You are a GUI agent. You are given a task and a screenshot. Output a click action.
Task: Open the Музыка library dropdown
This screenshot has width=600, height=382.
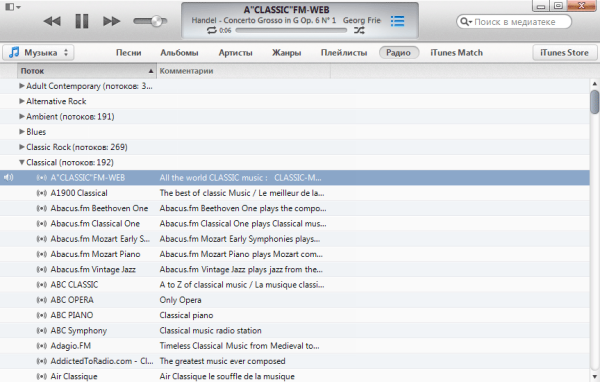click(38, 52)
